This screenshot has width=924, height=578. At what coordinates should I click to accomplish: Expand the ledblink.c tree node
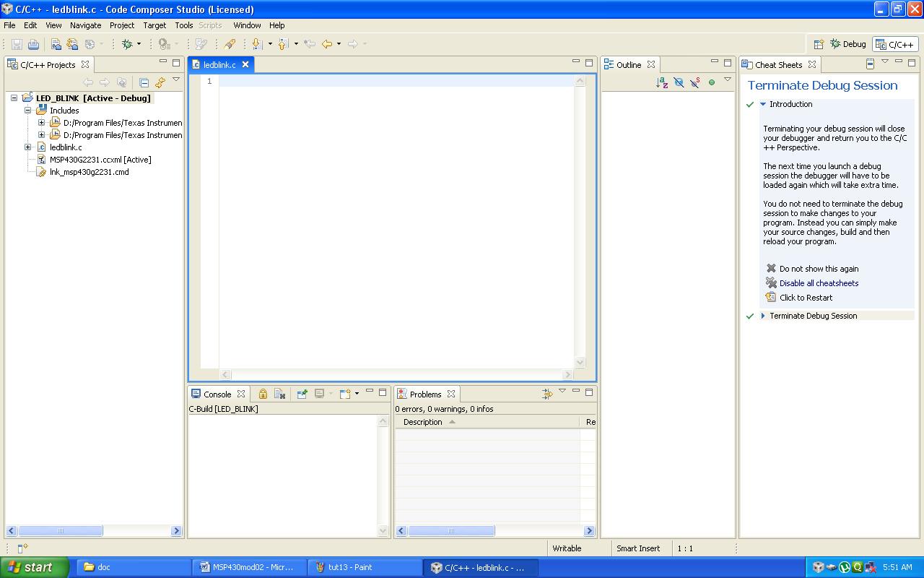[x=27, y=147]
